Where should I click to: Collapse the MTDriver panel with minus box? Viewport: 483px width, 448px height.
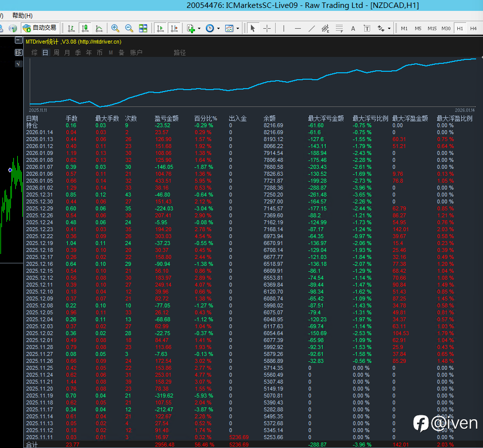(x=18, y=41)
